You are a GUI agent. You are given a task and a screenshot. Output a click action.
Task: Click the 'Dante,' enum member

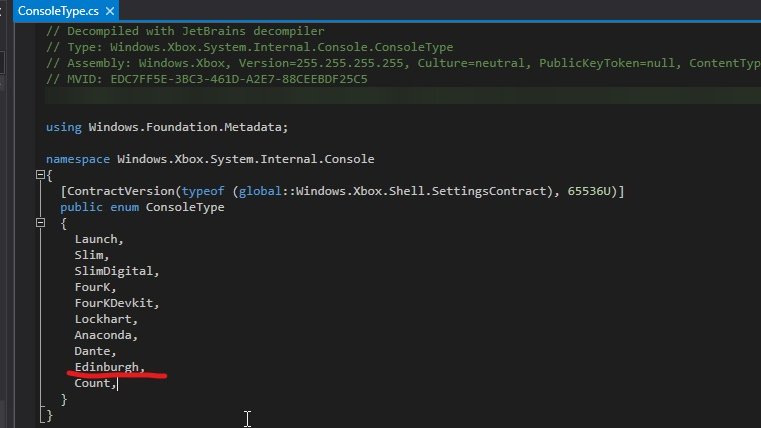[x=96, y=351]
